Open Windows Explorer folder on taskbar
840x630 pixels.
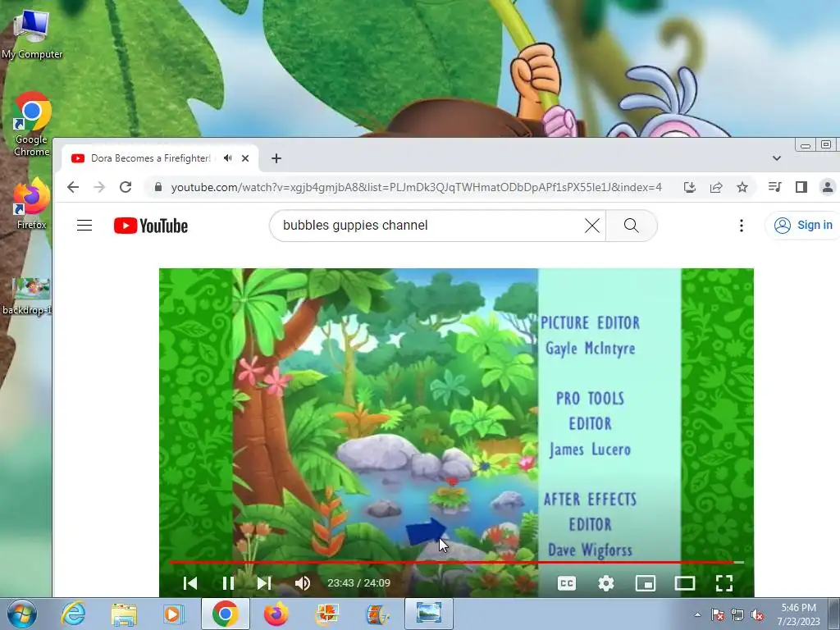(x=124, y=614)
